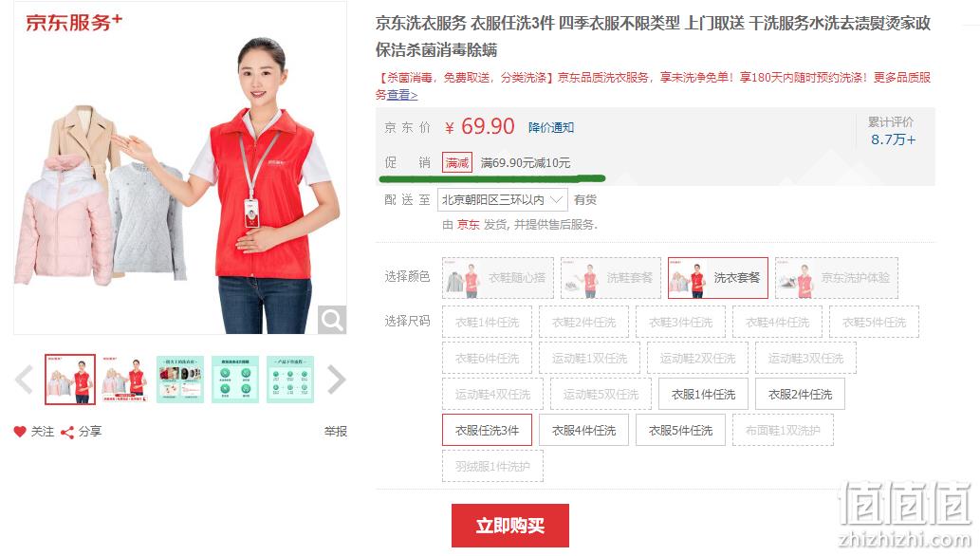The width and height of the screenshot is (980, 556).
Task: Choose the 衣服5件任洗 option
Action: tap(680, 431)
